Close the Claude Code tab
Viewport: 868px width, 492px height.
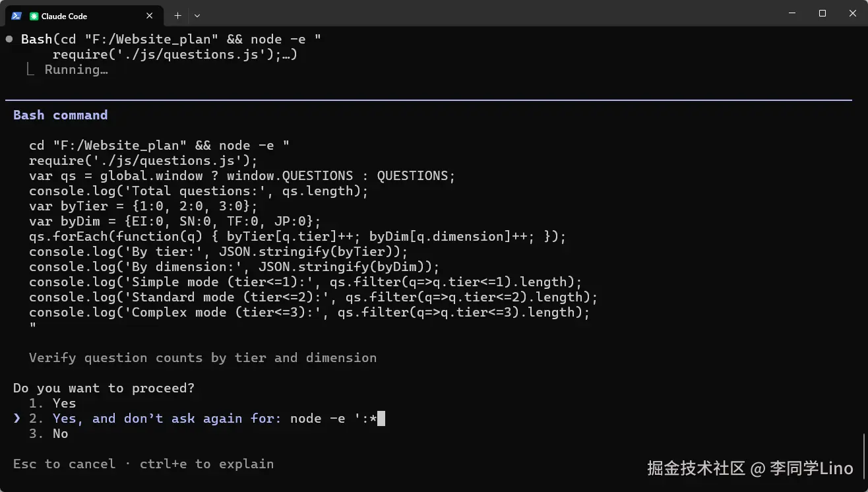click(150, 16)
